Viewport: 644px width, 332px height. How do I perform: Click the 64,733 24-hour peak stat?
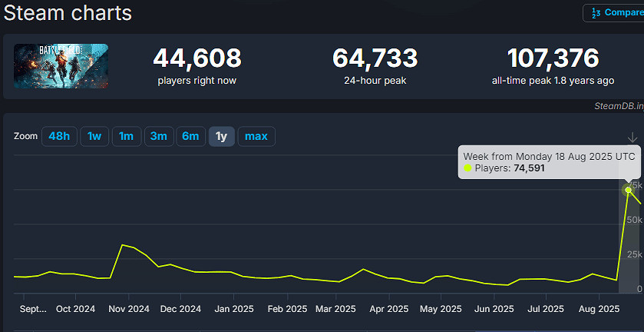pos(375,58)
